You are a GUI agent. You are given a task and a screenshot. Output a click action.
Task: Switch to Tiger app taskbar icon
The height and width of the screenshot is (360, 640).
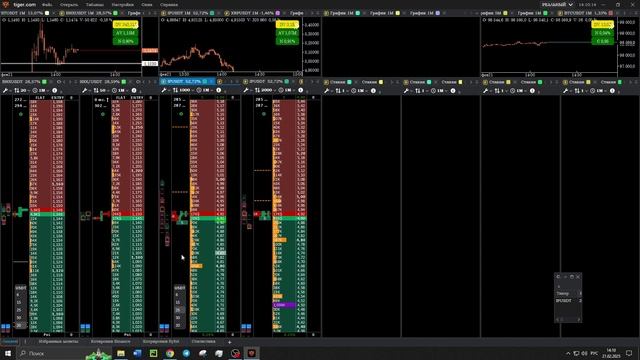tap(251, 353)
